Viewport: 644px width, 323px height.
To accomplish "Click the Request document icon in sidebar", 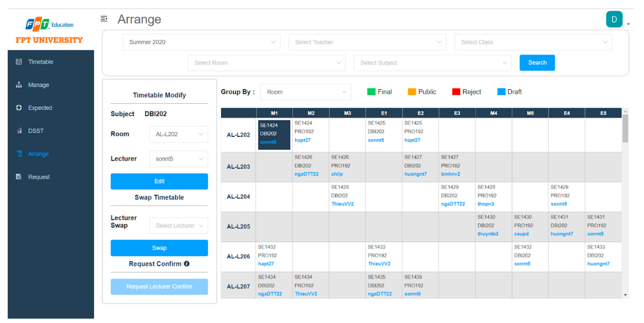I will click(x=19, y=177).
